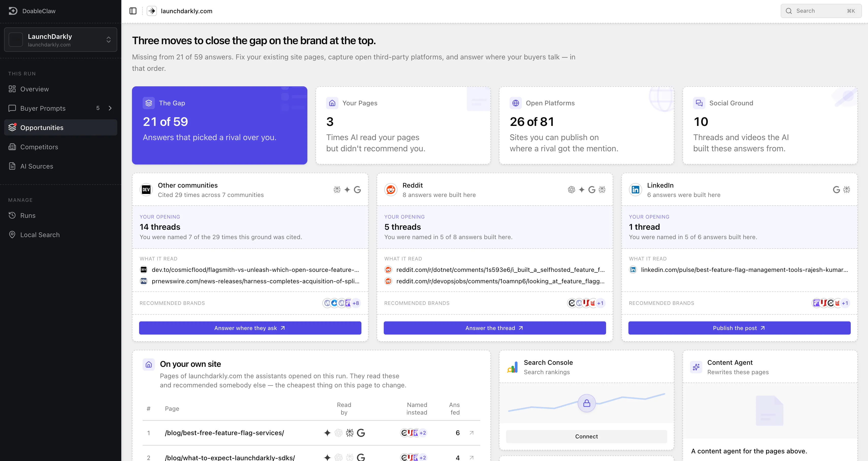Click the arrow icon on row 1
Viewport: 868px width, 461px height.
471,433
